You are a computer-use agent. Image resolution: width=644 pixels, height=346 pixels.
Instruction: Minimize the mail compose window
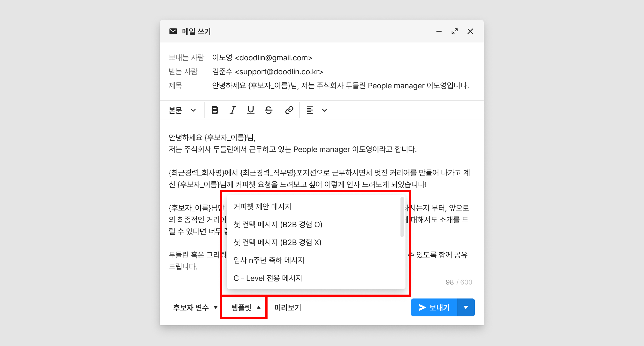point(439,31)
